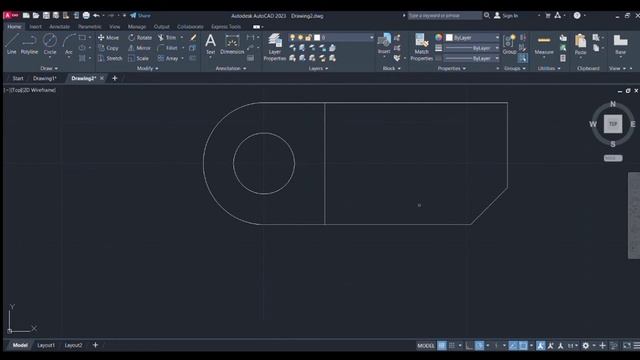This screenshot has width=640, height=360.
Task: Activate the Copy command
Action: point(109,48)
